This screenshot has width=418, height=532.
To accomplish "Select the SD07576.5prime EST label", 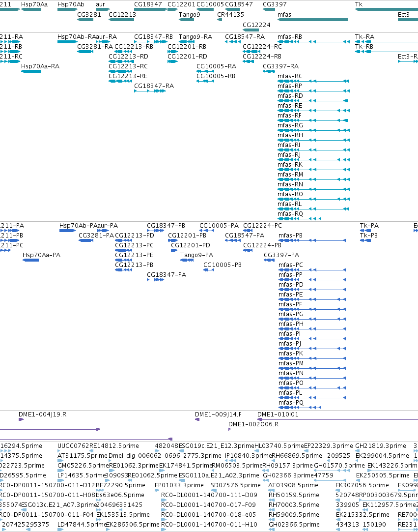I will tap(236, 485).
